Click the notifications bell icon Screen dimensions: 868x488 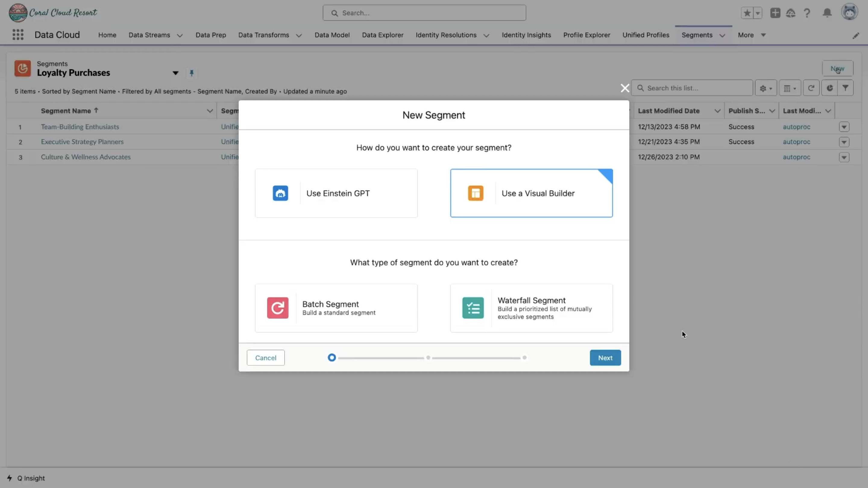pyautogui.click(x=827, y=13)
